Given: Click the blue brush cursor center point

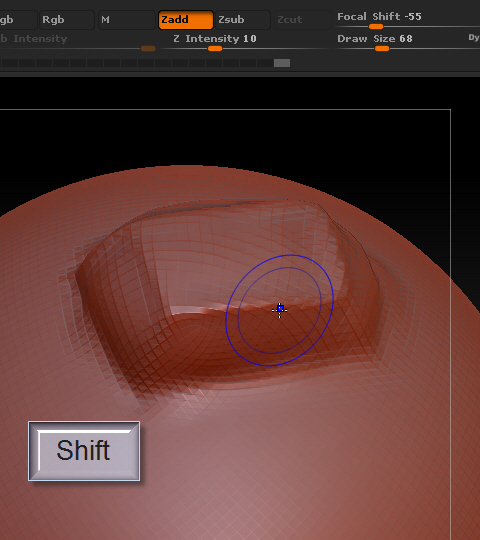Looking at the screenshot, I should [280, 308].
